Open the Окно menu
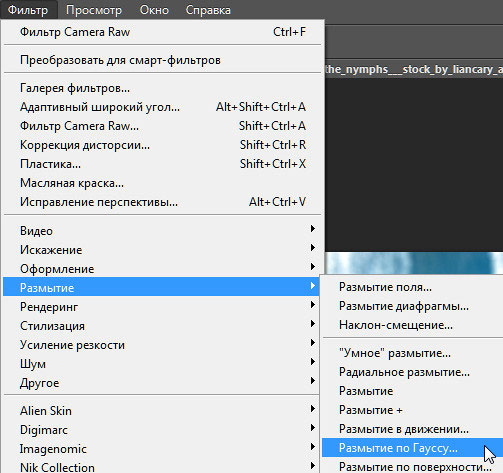 click(154, 10)
